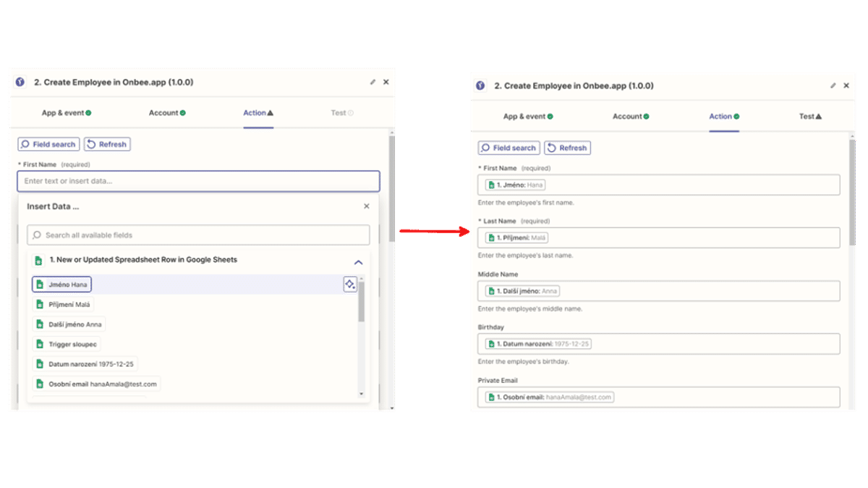Screen dimensions: 868x488
Task: Click the pencil edit icon in left panel
Action: point(373,83)
